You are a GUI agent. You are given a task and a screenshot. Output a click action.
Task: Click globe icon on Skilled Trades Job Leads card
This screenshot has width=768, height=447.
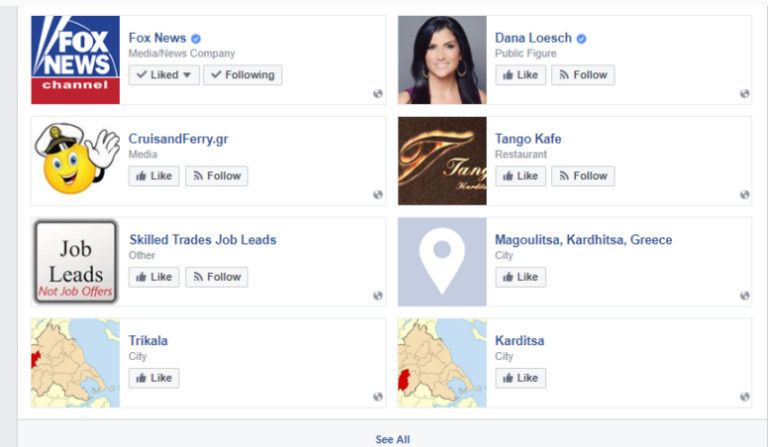coord(378,295)
